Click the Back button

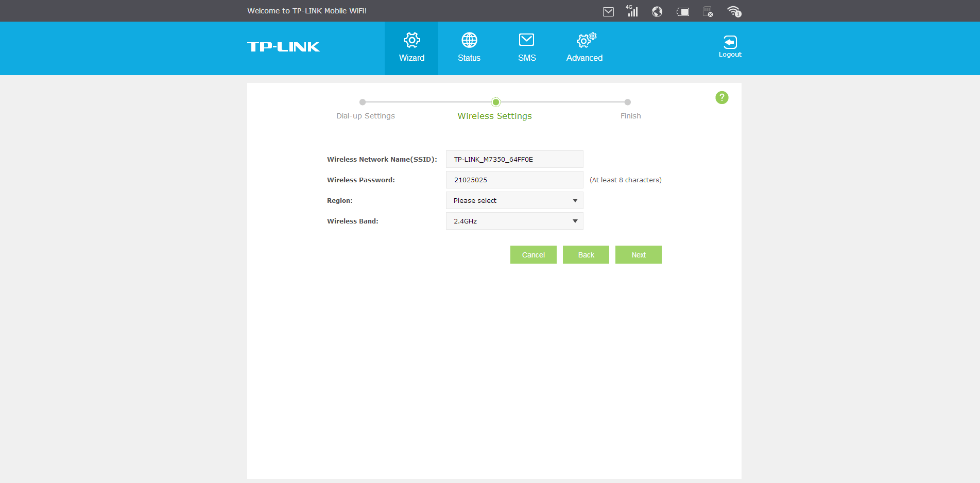point(586,255)
